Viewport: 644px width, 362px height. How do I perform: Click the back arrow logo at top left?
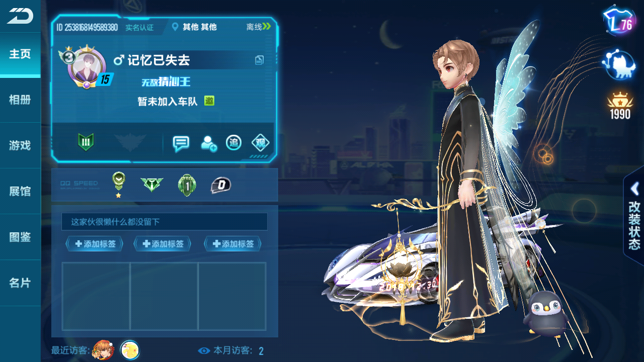[20, 16]
